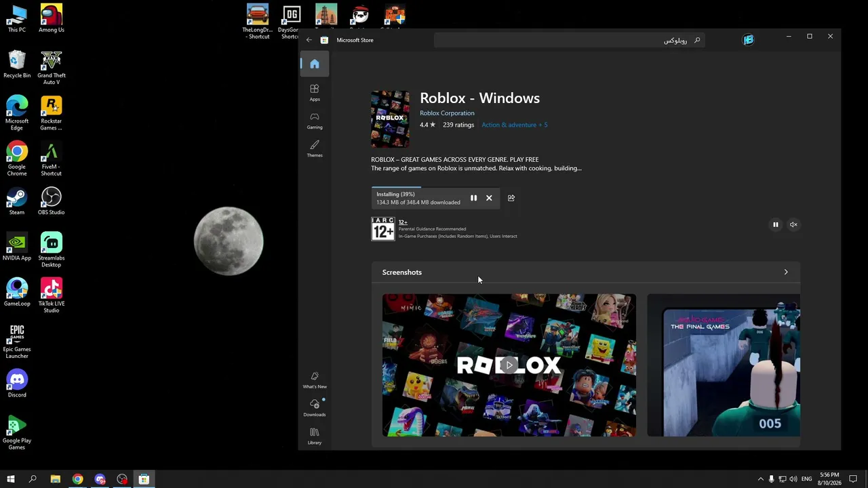Open the Roblox Corporation publisher link

(447, 113)
